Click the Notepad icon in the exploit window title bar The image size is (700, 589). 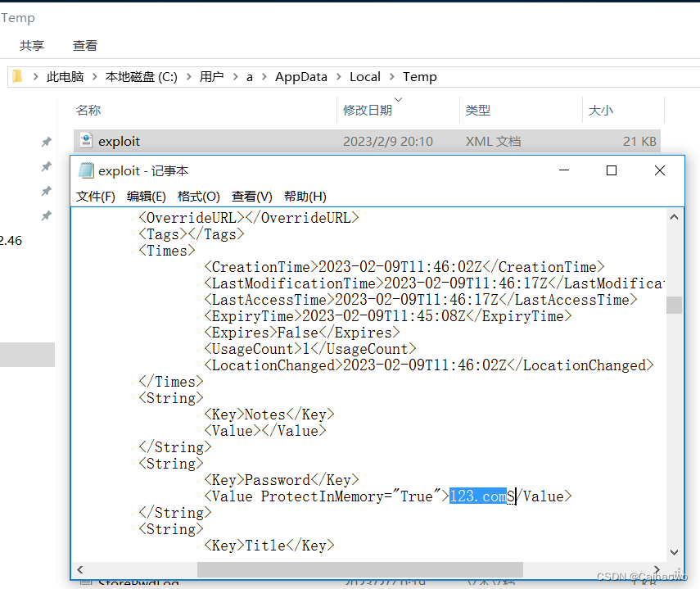pyautogui.click(x=86, y=170)
